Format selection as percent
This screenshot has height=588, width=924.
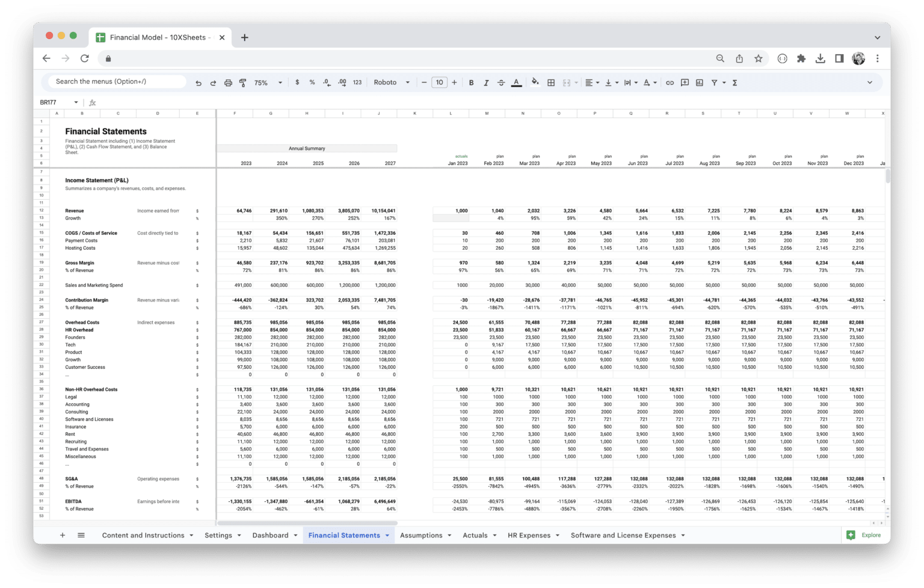(x=312, y=82)
